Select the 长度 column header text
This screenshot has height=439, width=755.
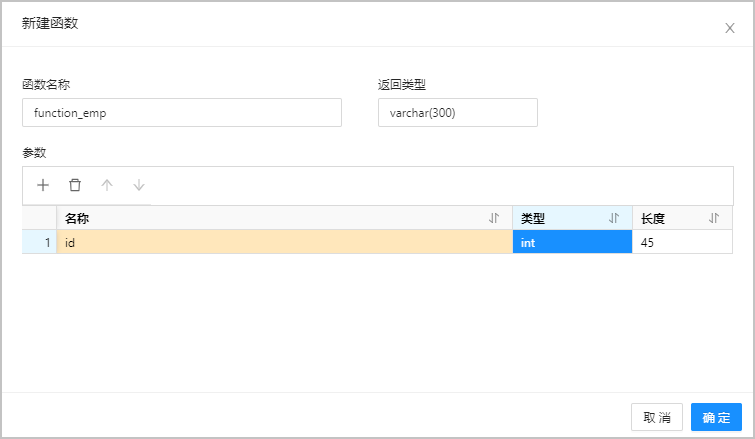click(653, 219)
